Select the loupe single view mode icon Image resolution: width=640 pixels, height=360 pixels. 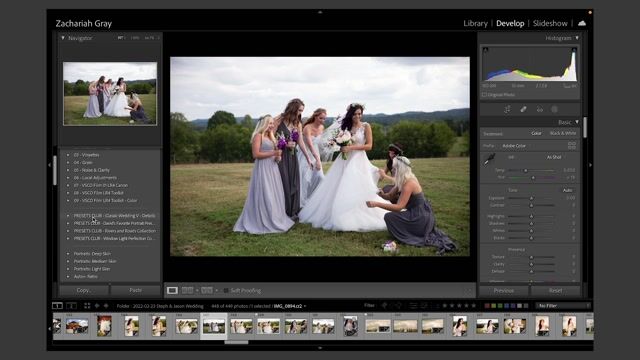[x=172, y=290]
